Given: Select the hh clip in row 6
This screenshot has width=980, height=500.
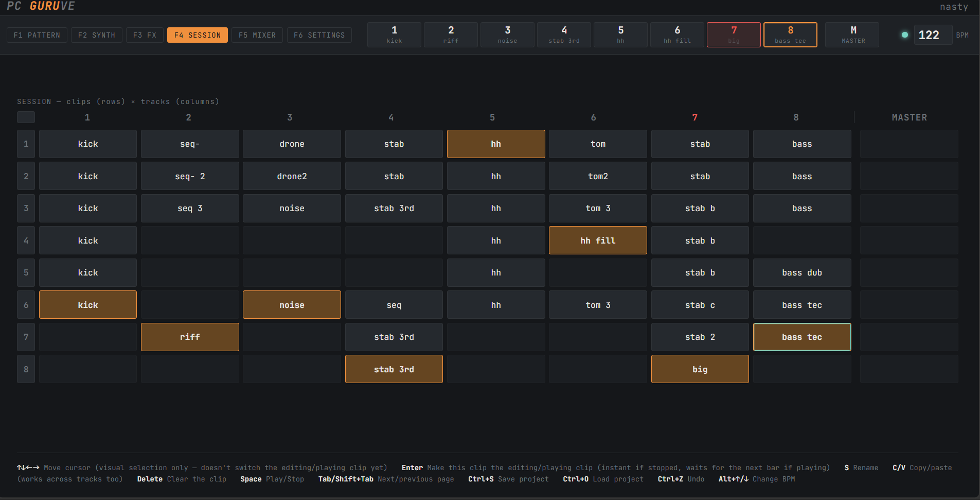Looking at the screenshot, I should 496,305.
